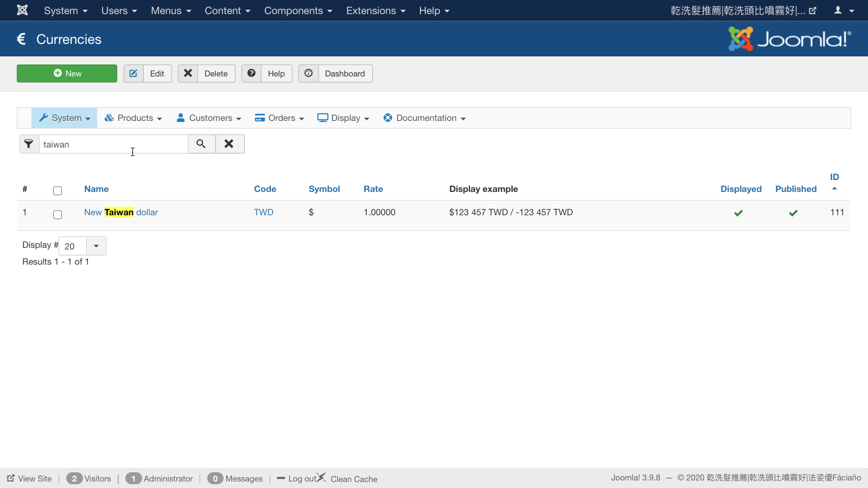The height and width of the screenshot is (488, 868).
Task: Click the TWD code link
Action: tap(264, 213)
